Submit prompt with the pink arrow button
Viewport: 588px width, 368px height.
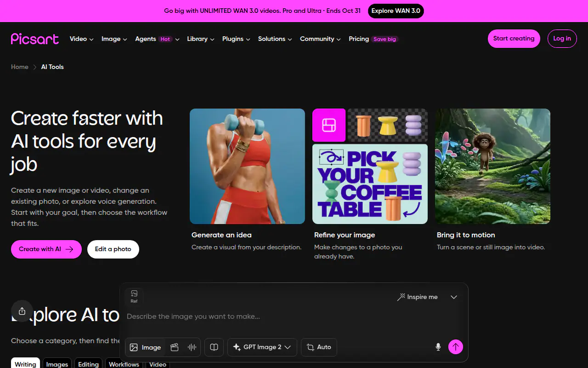tap(456, 347)
